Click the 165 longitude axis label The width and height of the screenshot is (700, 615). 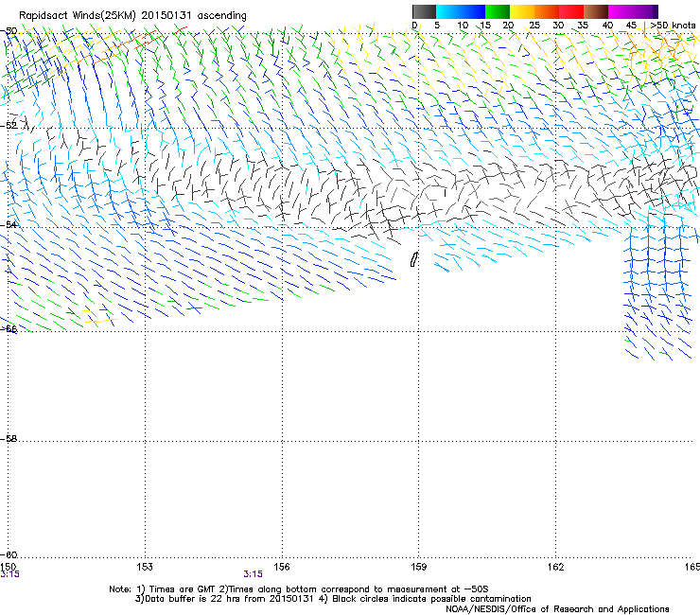click(692, 567)
